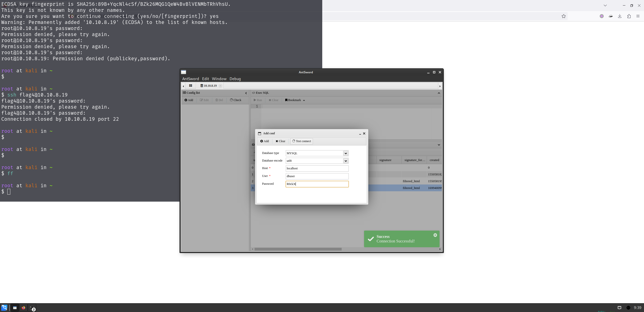Switch to the 10.10.8.19 database tab
This screenshot has width=644, height=312.
208,86
